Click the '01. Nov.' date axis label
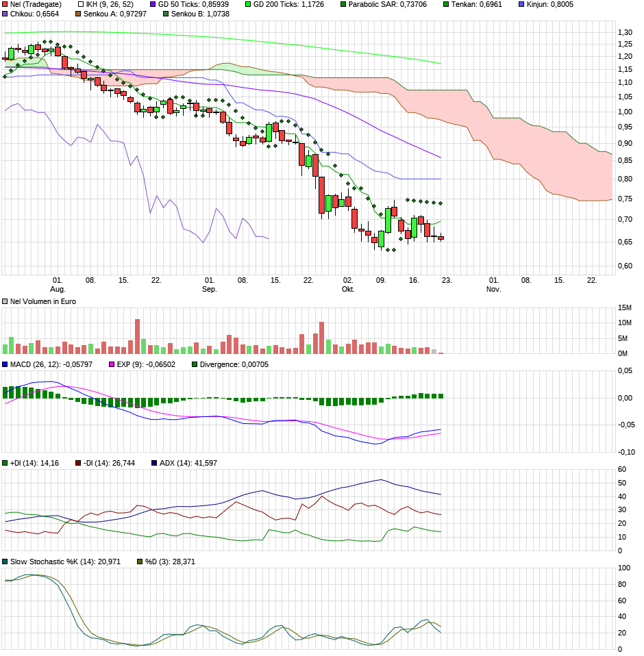 (x=494, y=285)
